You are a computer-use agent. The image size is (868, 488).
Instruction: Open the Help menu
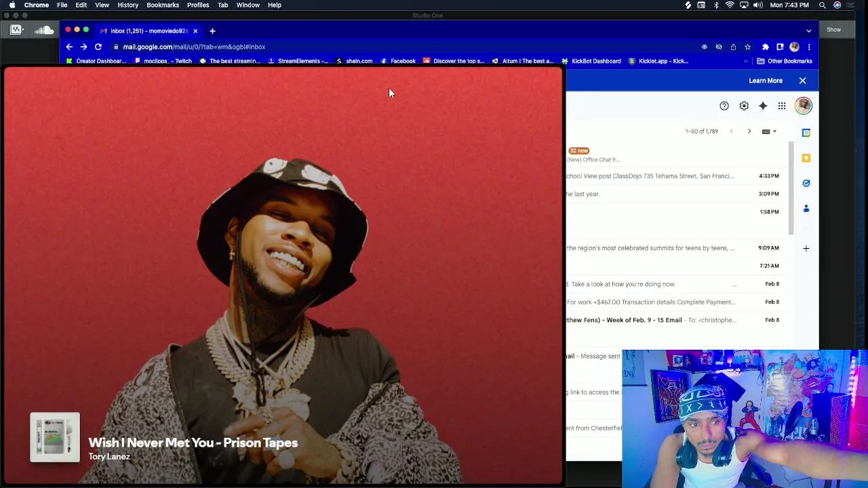pos(275,5)
